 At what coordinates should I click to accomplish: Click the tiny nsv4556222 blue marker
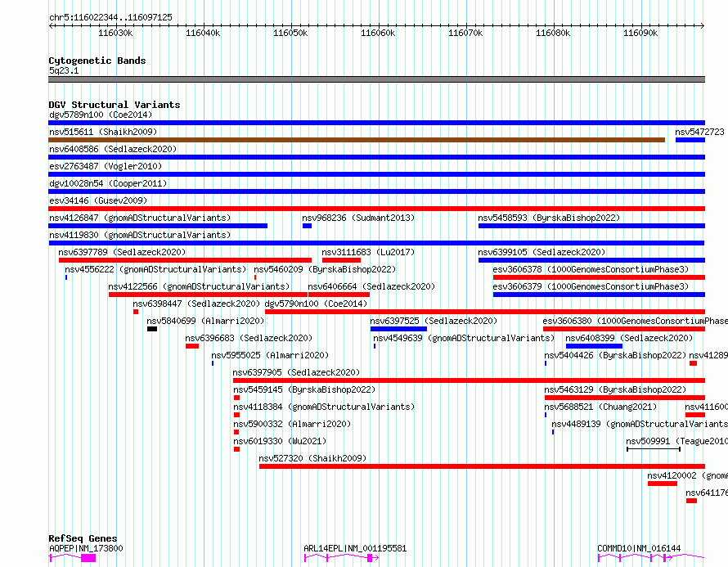tap(66, 277)
